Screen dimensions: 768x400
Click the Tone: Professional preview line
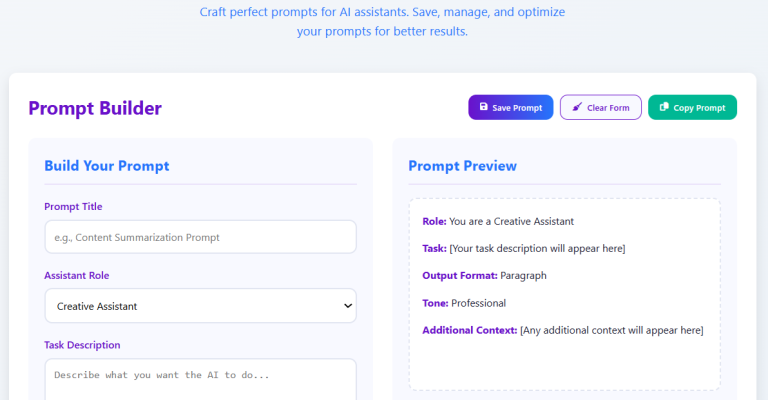tap(464, 303)
